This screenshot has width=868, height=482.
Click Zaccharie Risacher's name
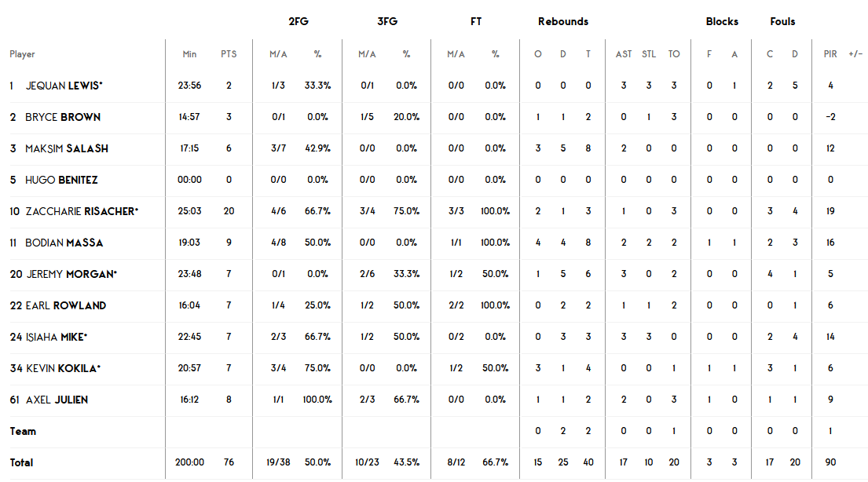point(82,211)
